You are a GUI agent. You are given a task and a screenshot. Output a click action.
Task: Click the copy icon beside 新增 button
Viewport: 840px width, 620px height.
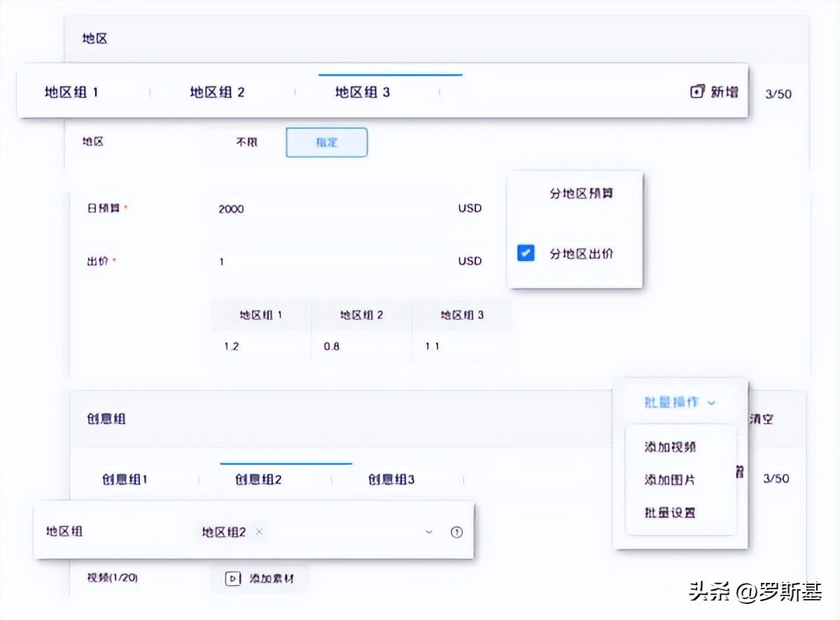pos(696,92)
